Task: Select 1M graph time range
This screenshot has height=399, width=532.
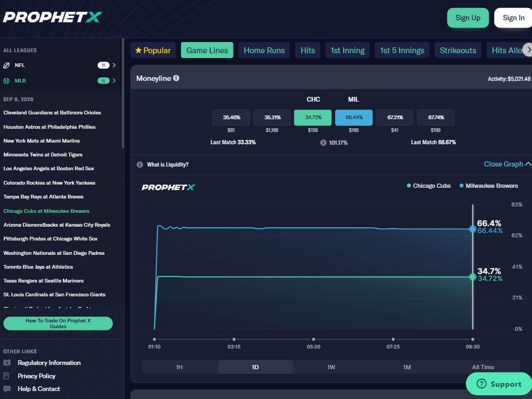Action: click(x=407, y=367)
